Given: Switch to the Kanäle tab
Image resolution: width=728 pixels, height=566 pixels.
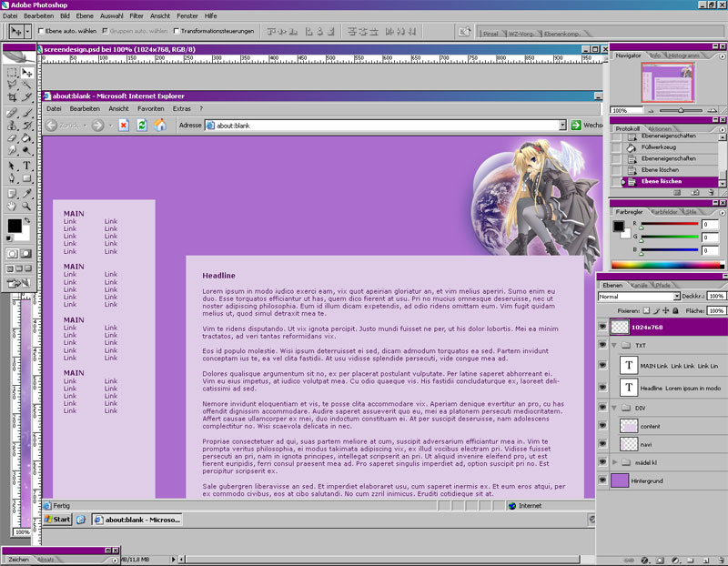Looking at the screenshot, I should pos(639,285).
